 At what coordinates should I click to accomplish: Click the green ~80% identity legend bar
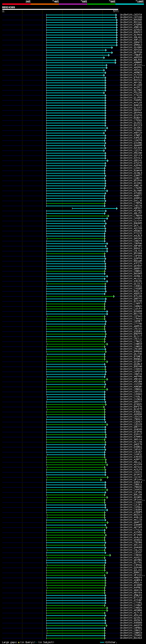(x=101, y=4)
